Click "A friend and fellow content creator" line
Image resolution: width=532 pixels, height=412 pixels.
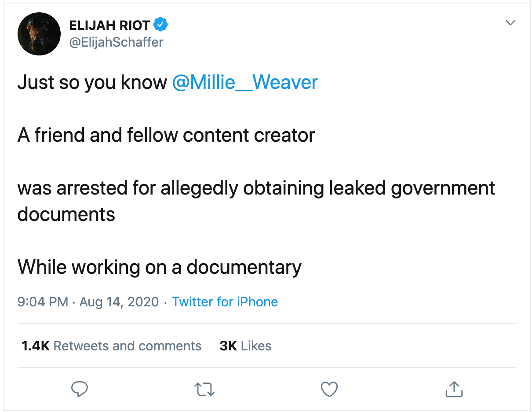[166, 135]
